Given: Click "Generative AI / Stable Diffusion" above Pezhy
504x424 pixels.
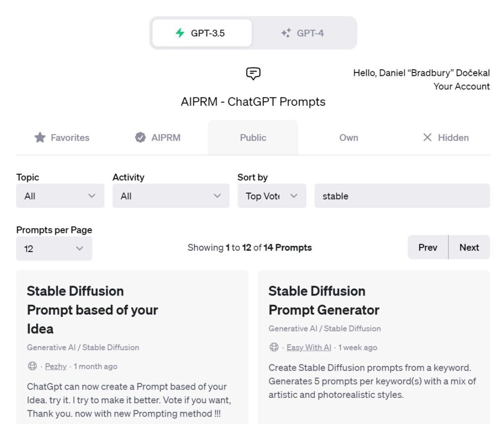Looking at the screenshot, I should [83, 348].
